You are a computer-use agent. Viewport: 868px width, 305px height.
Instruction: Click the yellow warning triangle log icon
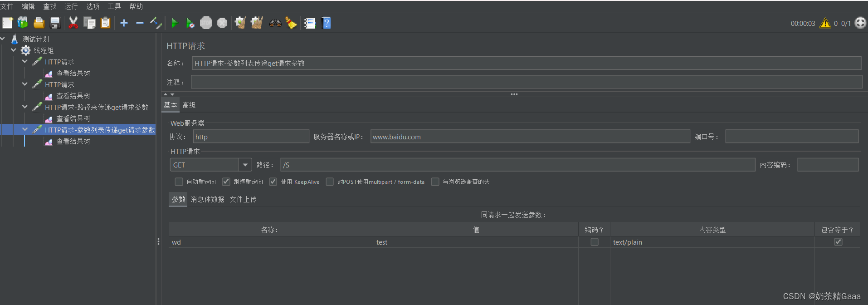click(x=825, y=23)
